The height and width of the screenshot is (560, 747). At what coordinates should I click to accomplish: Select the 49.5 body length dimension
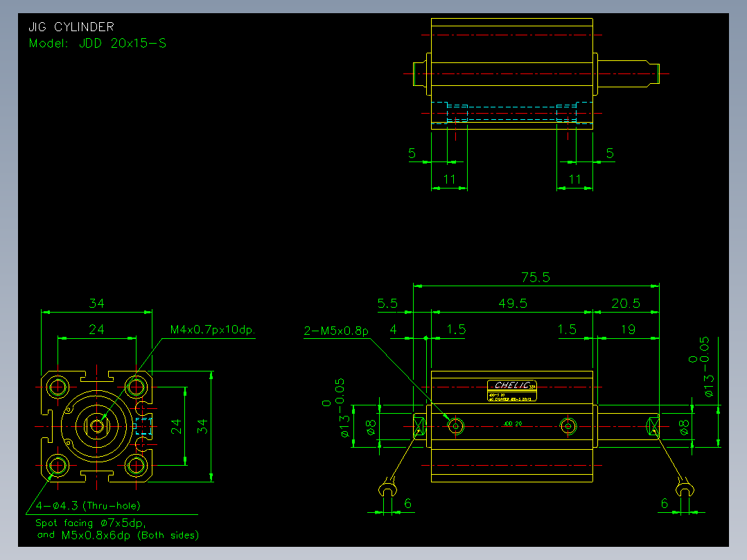coord(513,304)
